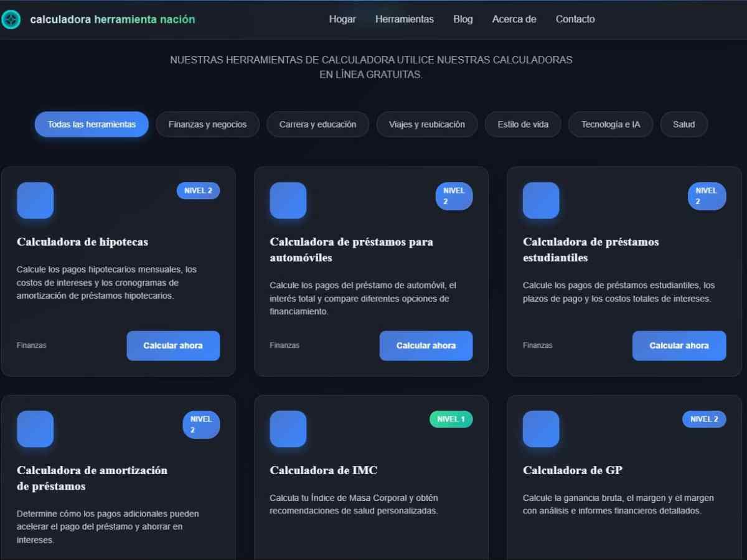Select the Viajes y reubicación filter pill
747x560 pixels.
[426, 124]
